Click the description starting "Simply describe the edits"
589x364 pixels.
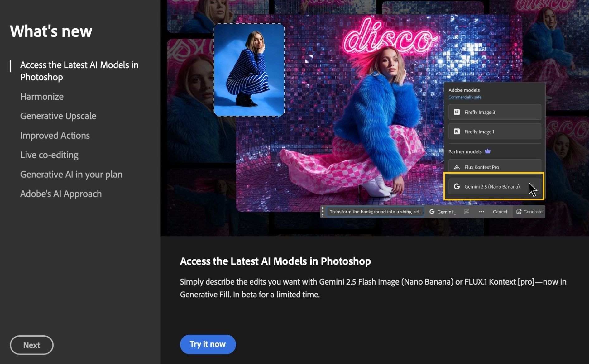pos(373,288)
